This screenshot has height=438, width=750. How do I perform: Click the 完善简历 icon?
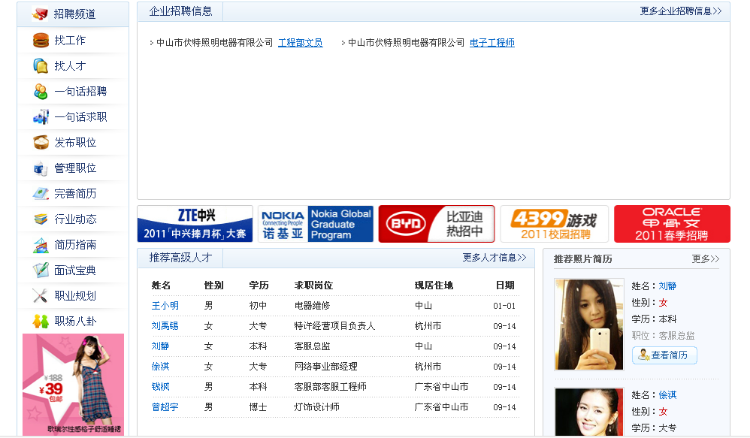coord(41,193)
